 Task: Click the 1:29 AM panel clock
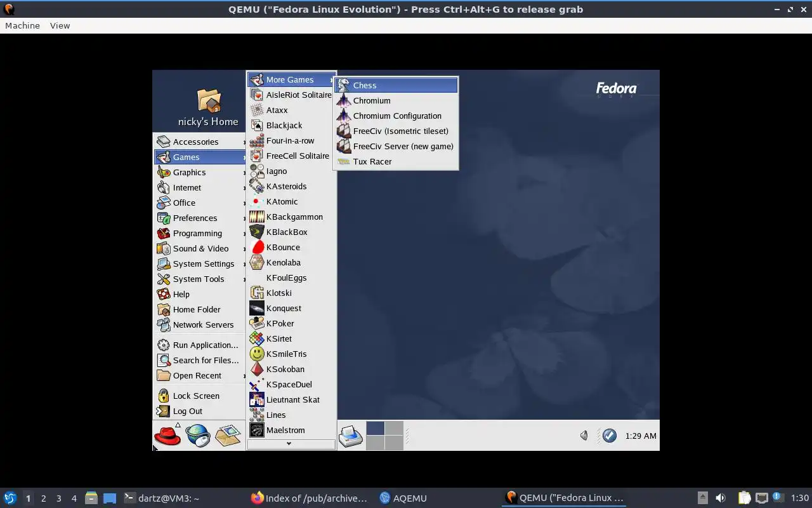[641, 436]
